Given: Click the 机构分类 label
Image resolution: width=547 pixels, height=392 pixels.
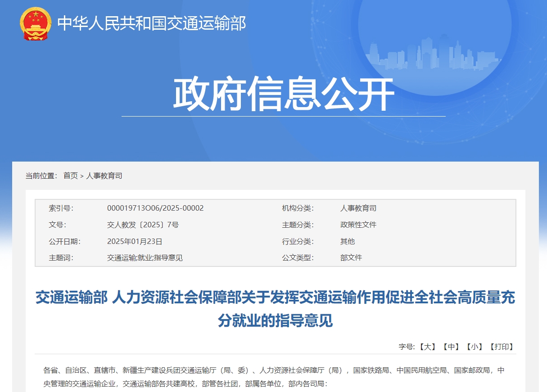Looking at the screenshot, I should [298, 208].
